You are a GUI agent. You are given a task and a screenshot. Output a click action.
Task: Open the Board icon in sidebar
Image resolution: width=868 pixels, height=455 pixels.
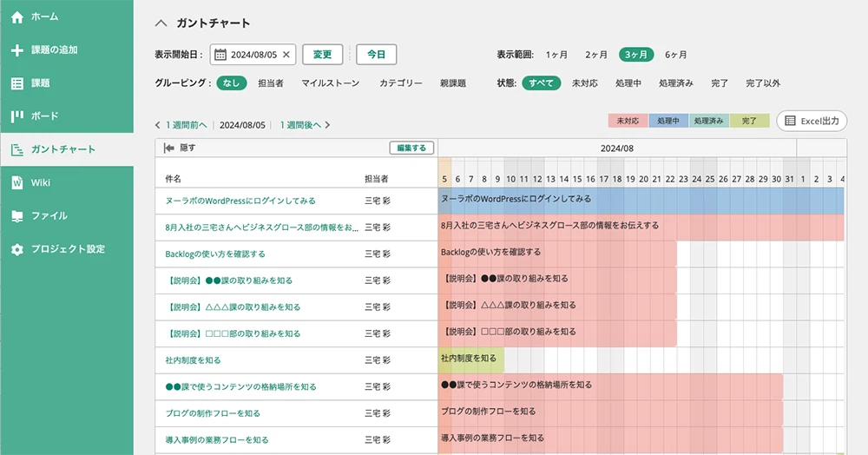click(16, 116)
